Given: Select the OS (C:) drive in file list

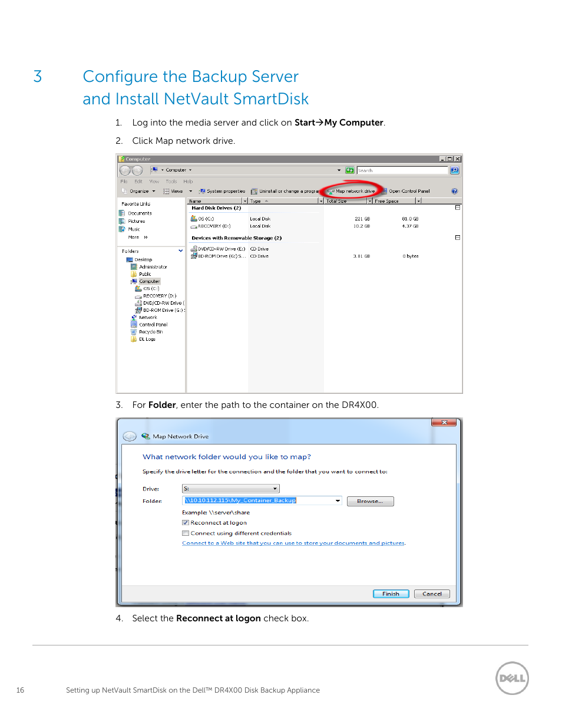Looking at the screenshot, I should point(202,219).
